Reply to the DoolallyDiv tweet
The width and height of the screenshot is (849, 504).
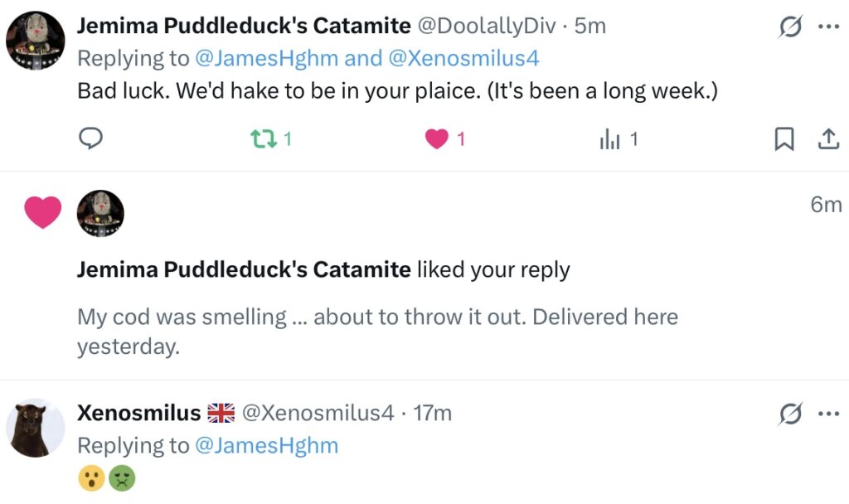(90, 140)
